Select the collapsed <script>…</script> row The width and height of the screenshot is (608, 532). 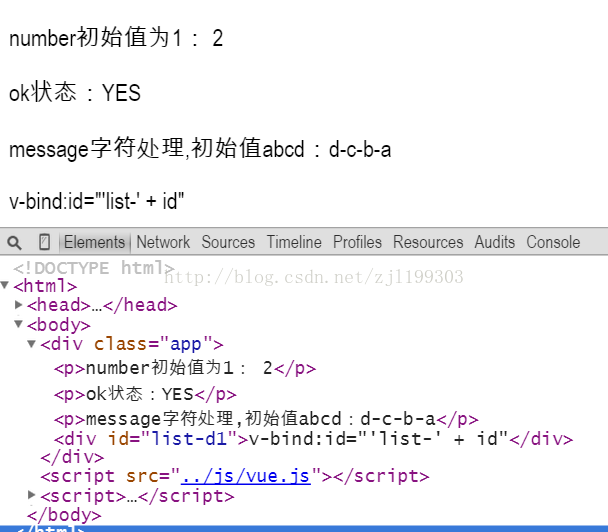pyautogui.click(x=137, y=496)
